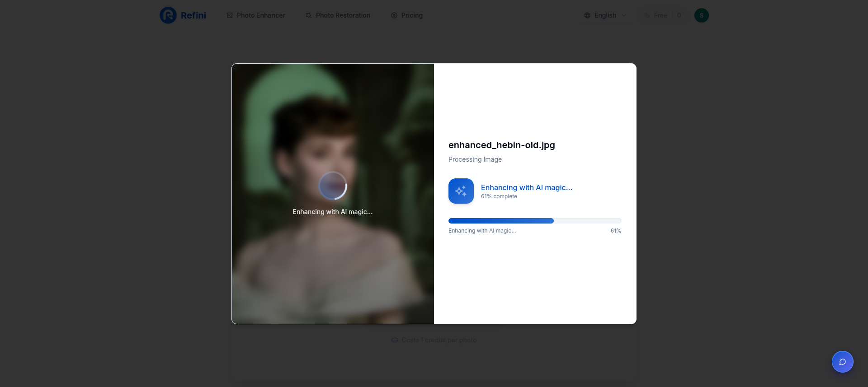Open the English language dropdown
Viewport: 868px width, 387px height.
tap(605, 15)
